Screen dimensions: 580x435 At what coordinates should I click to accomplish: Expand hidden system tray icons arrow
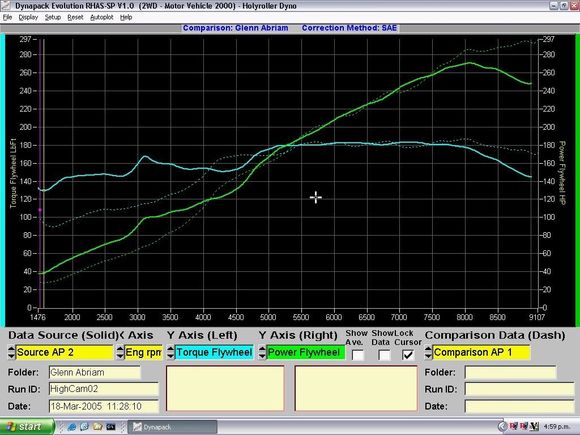pos(502,427)
